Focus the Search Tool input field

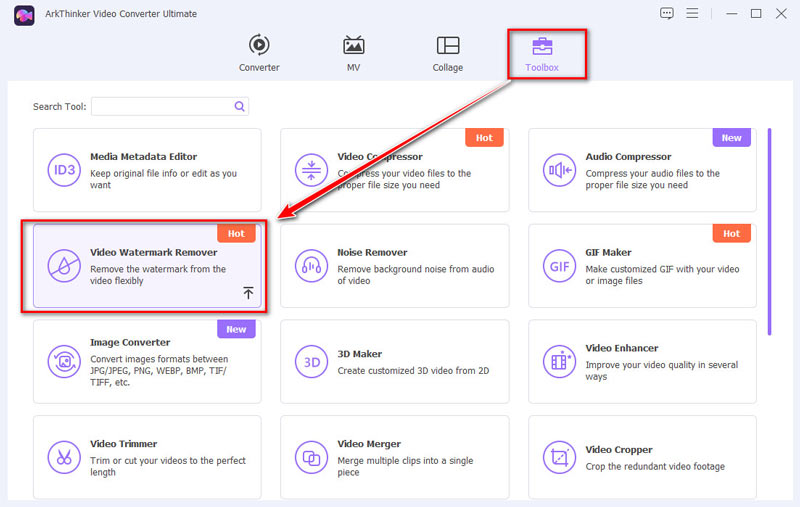[x=169, y=106]
